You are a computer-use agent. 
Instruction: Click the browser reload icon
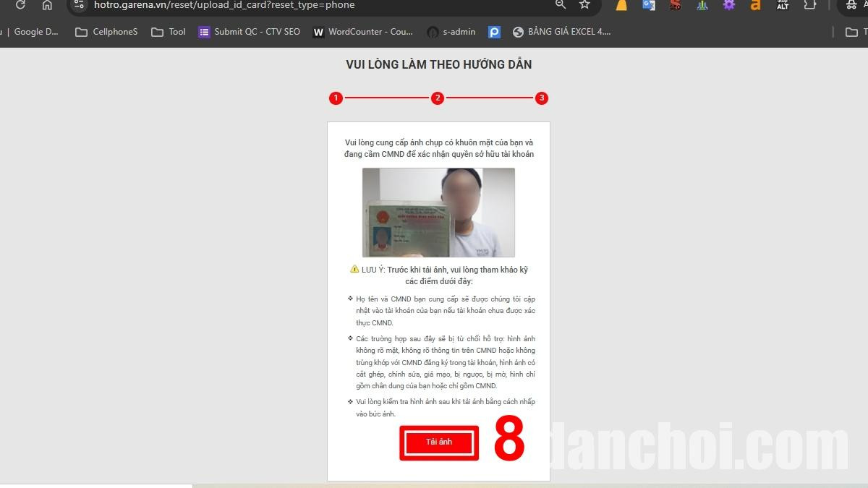tap(20, 5)
